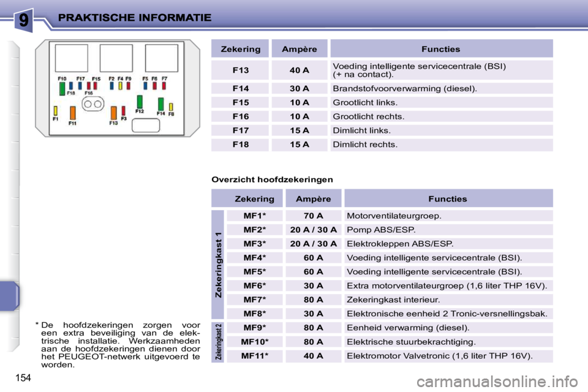This screenshot has width=588, height=392.
Task: Open the Functies column header
Action: (440, 49)
